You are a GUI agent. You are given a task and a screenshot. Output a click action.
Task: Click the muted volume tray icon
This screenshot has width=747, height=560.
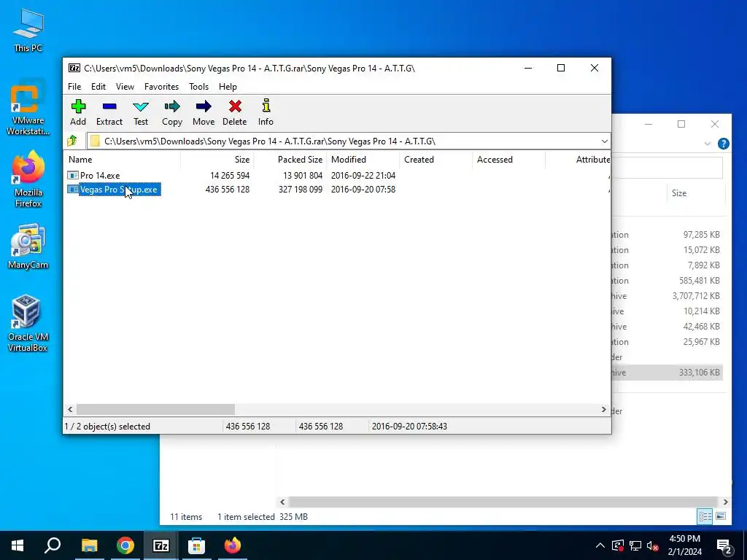click(x=653, y=545)
